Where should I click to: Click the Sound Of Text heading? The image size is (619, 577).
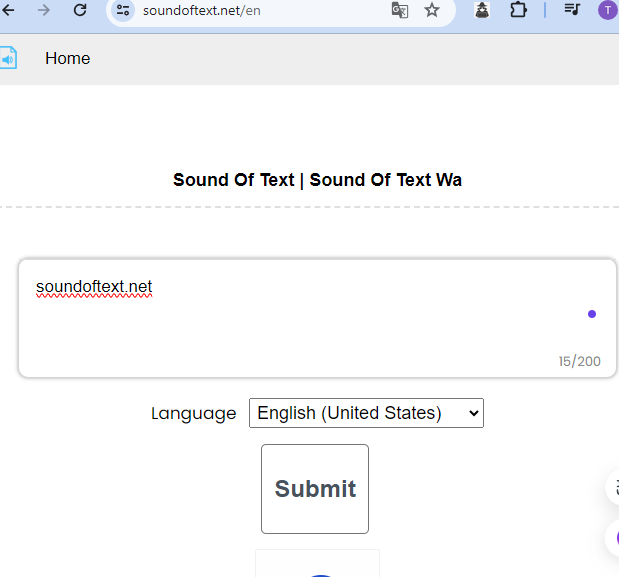click(317, 180)
